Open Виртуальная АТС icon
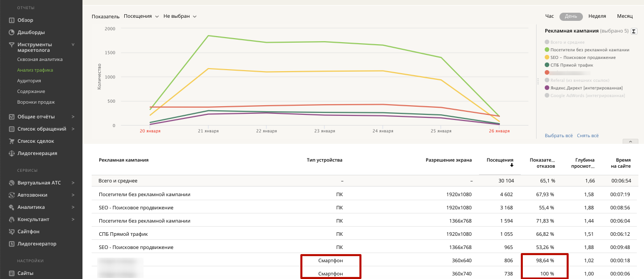This screenshot has height=279, width=644. tap(11, 183)
